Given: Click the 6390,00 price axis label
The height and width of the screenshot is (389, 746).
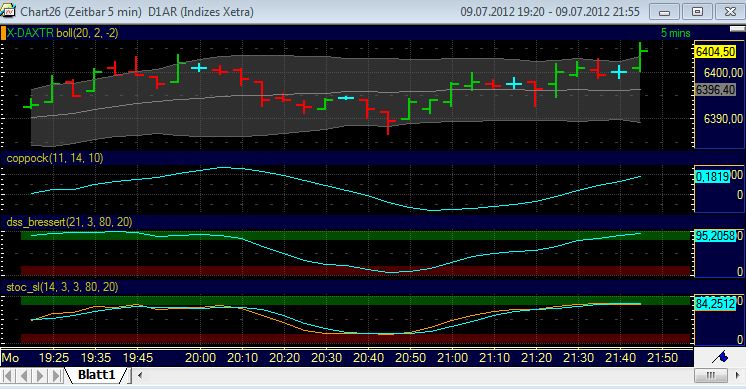Looking at the screenshot, I should click(x=723, y=118).
